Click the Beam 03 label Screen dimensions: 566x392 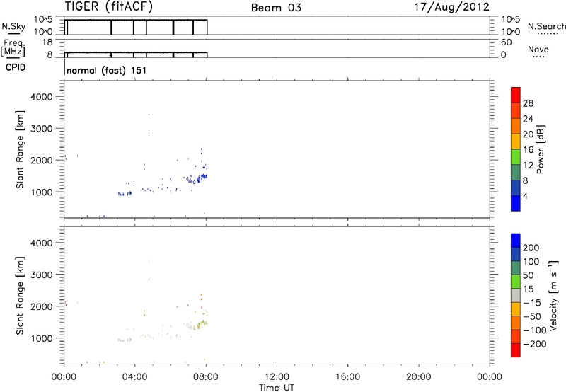[x=276, y=8]
